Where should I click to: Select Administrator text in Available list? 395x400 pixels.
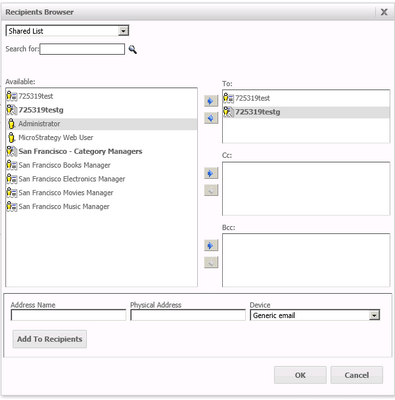pos(39,124)
